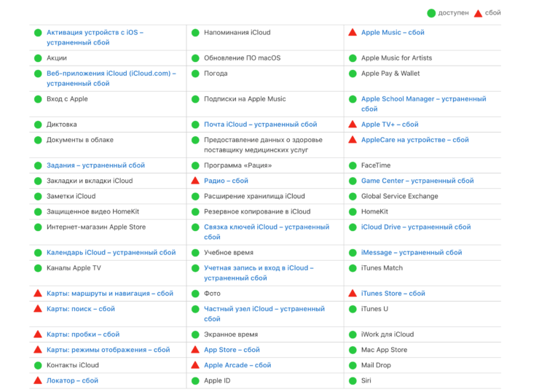Click green legend dot labeled доступен
Image resolution: width=539 pixels, height=392 pixels.
tap(431, 13)
